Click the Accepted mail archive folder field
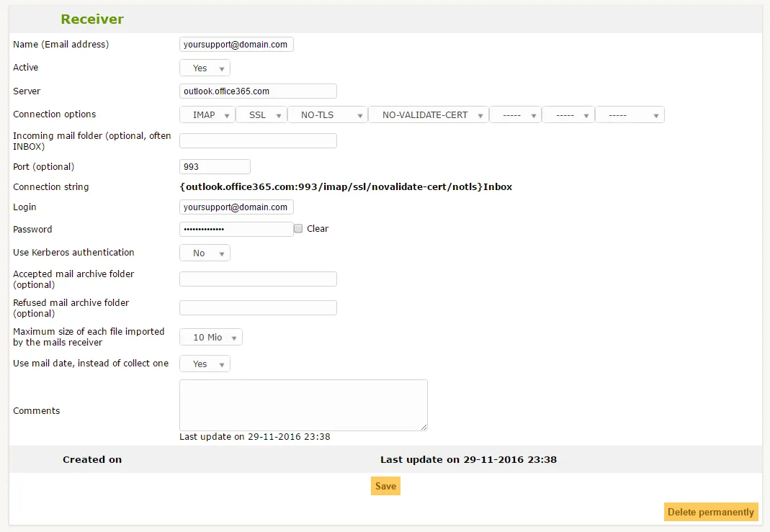 click(258, 279)
